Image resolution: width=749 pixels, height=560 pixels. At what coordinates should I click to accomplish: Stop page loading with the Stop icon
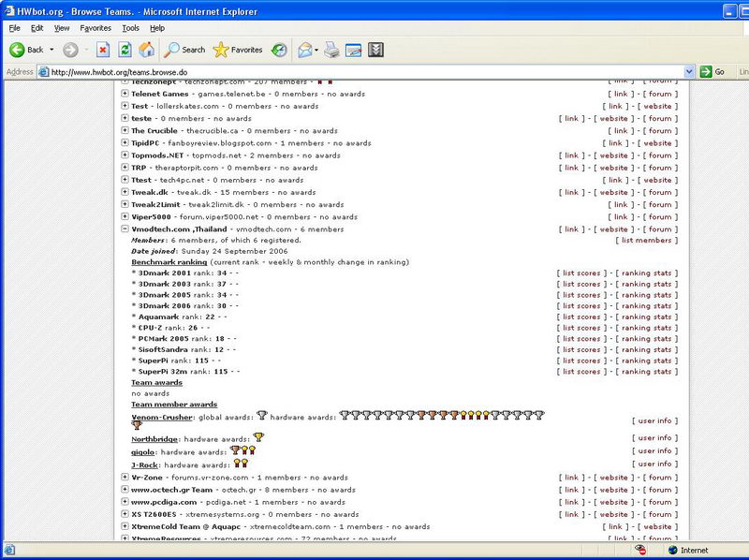[x=103, y=50]
